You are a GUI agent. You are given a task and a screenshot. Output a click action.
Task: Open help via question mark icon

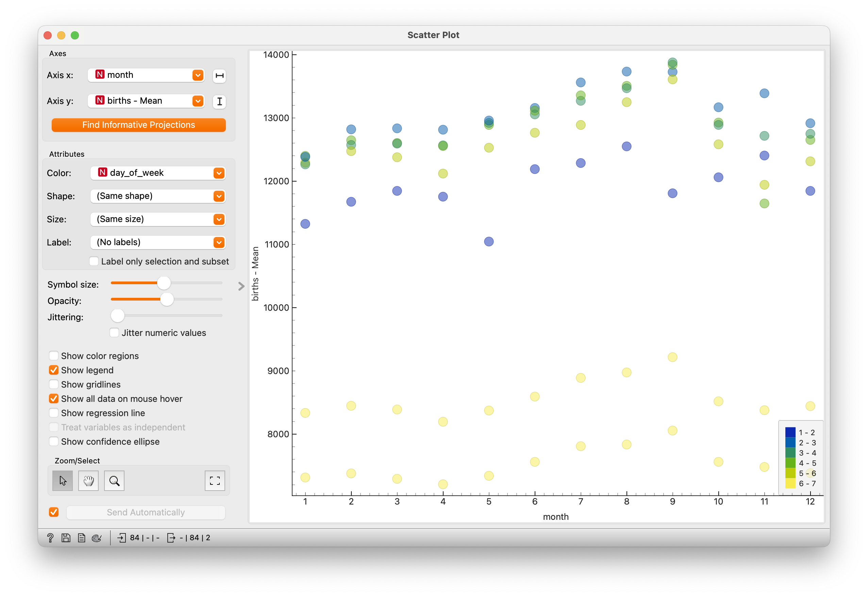pos(50,538)
